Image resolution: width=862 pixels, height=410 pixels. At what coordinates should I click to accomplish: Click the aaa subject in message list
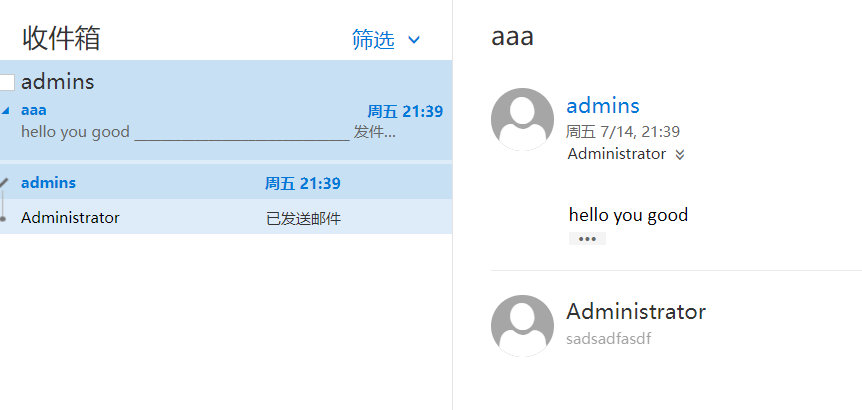click(34, 110)
